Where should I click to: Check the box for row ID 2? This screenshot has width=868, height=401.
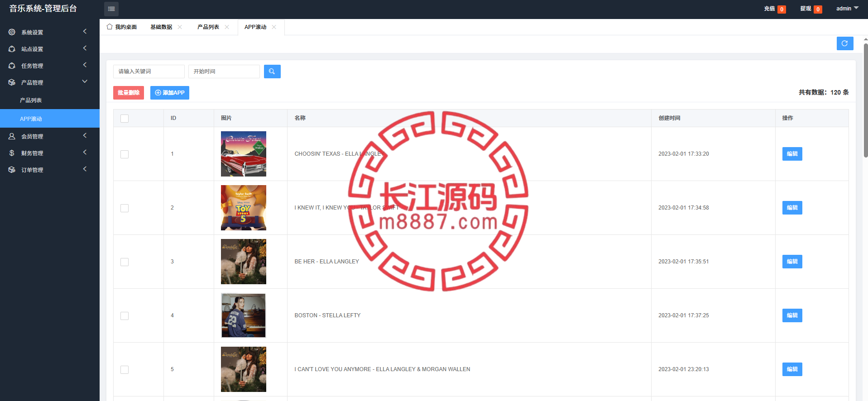(x=125, y=208)
